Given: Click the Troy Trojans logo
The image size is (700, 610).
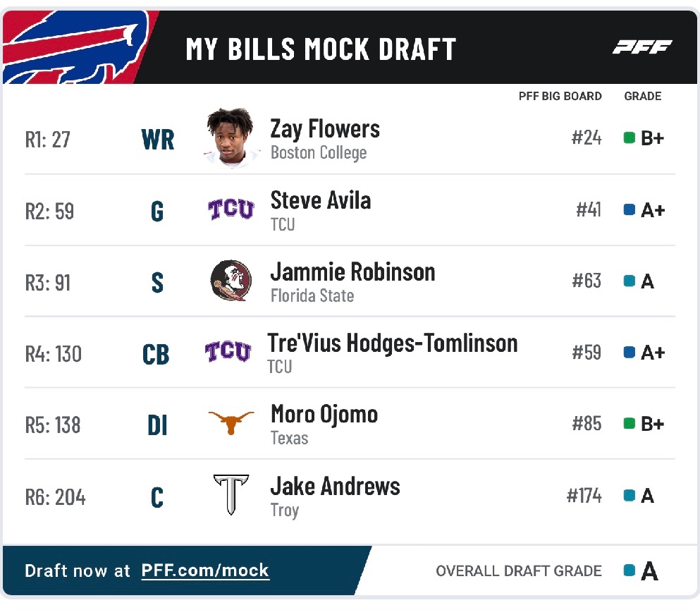Looking at the screenshot, I should coord(231,494).
